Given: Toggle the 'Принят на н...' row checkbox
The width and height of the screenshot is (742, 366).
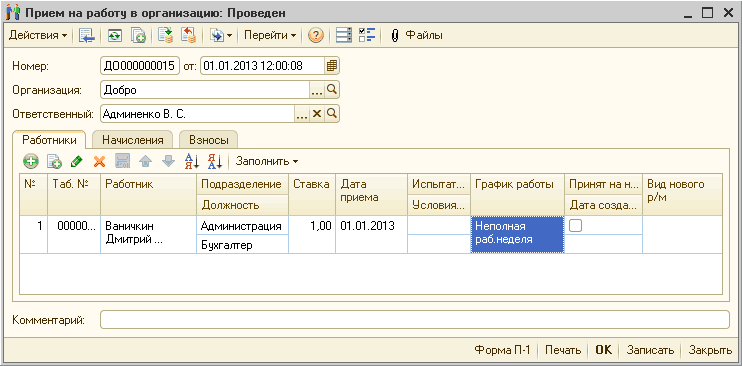Looking at the screenshot, I should [x=575, y=226].
